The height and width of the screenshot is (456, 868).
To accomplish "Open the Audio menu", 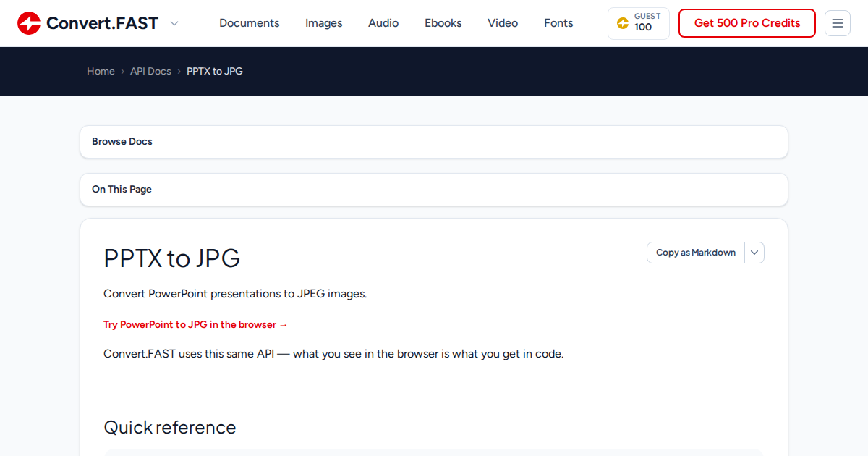I will click(x=383, y=23).
